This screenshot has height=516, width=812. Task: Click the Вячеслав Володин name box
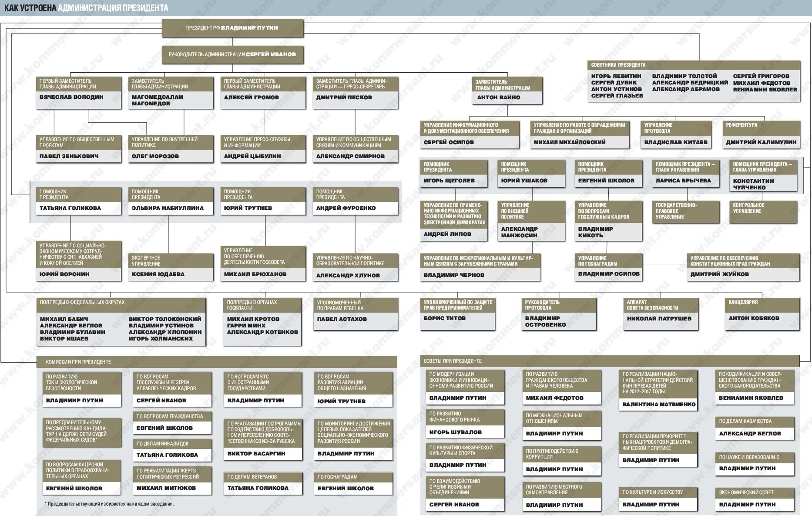79,93
